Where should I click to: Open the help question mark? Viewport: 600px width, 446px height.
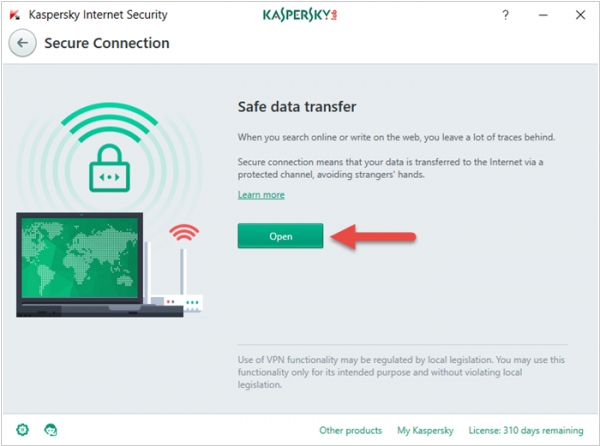coord(505,15)
